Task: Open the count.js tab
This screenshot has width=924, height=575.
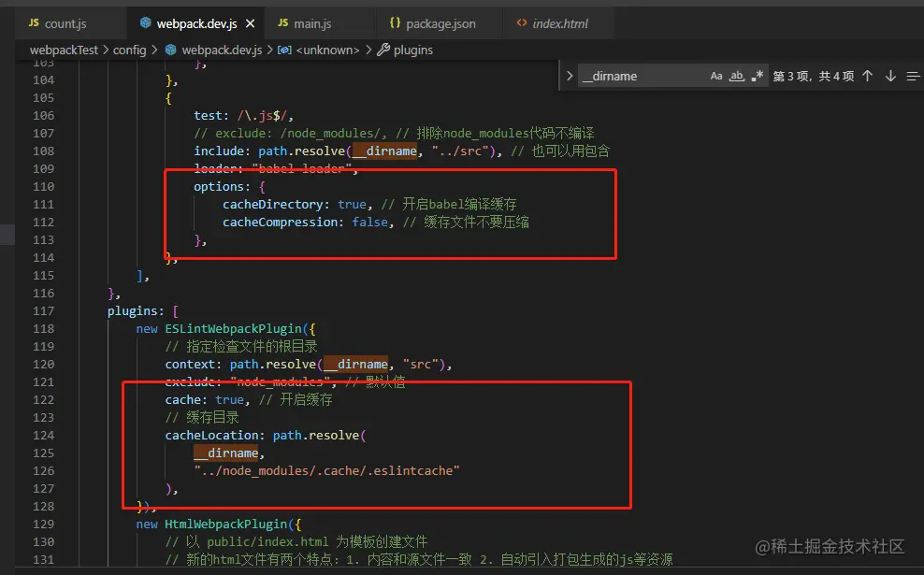Action: [x=65, y=23]
